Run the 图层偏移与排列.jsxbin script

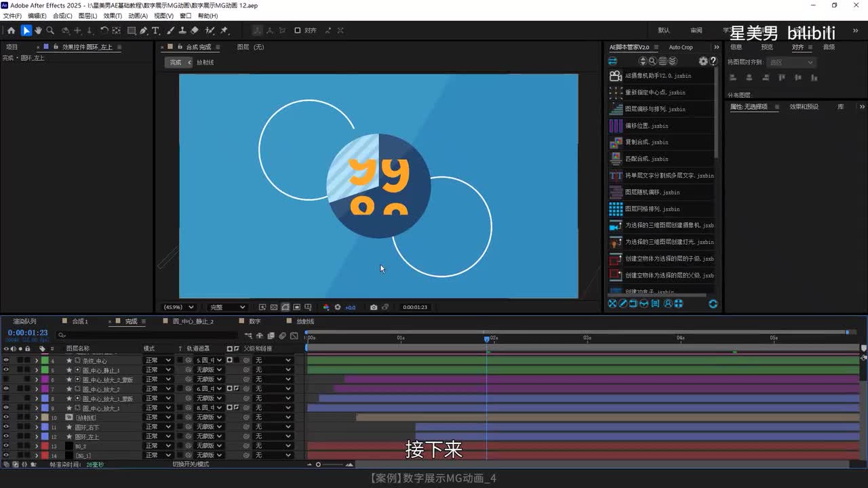[x=661, y=109]
